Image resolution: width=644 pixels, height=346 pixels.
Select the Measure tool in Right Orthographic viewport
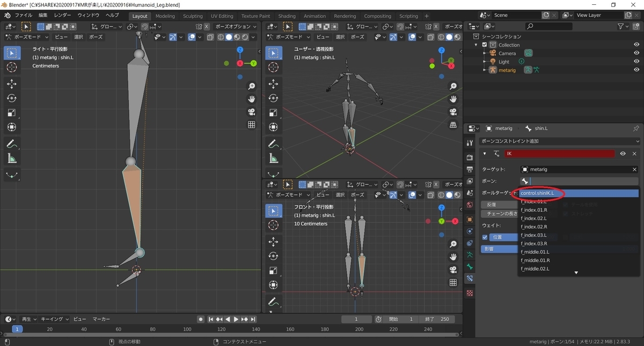point(12,158)
